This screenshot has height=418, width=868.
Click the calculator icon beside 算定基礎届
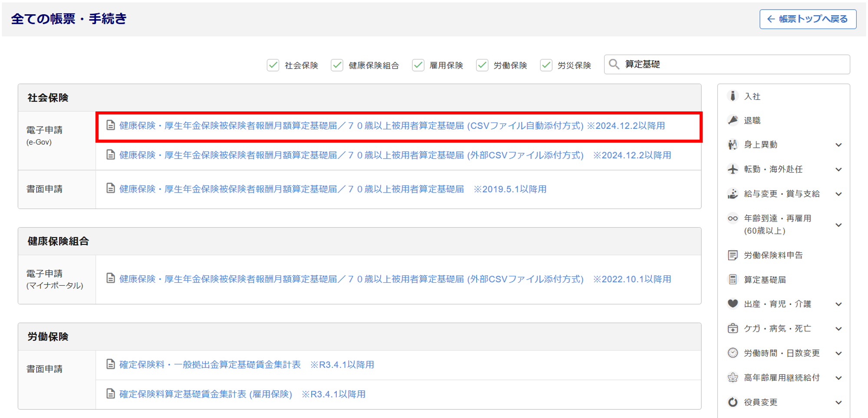(x=733, y=280)
